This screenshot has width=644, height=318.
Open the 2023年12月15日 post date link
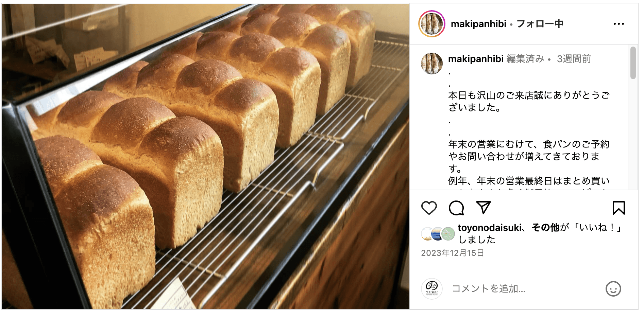coord(452,253)
